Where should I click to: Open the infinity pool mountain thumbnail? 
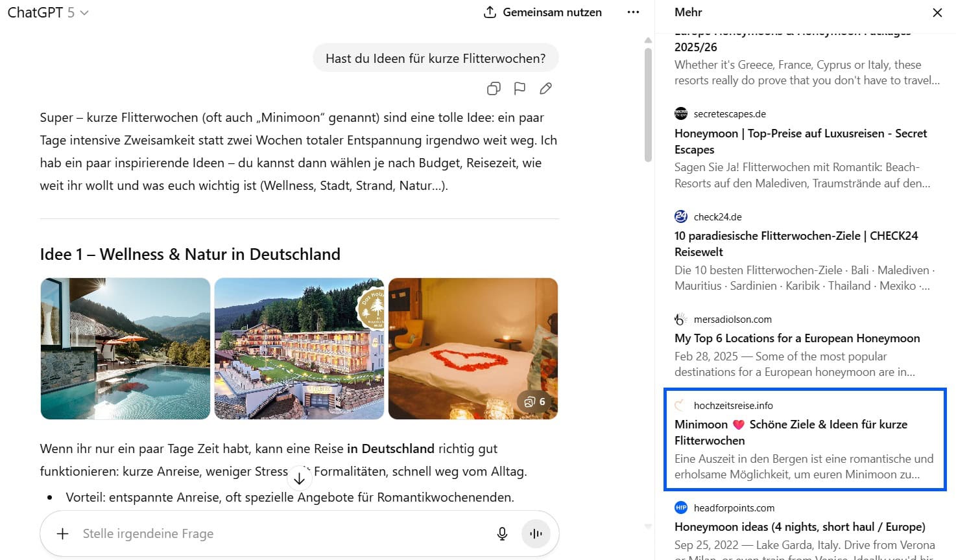point(125,349)
